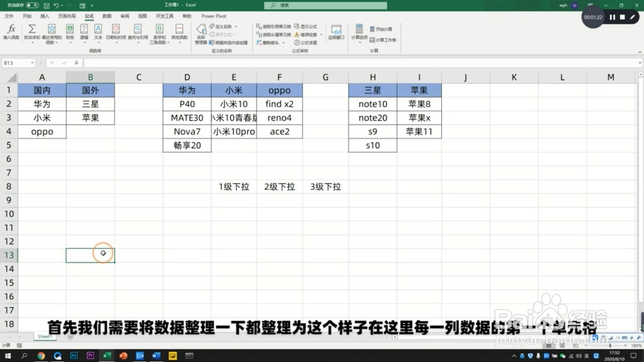This screenshot has width=644, height=362.
Task: Open the File (文件) tab
Action: coord(9,16)
